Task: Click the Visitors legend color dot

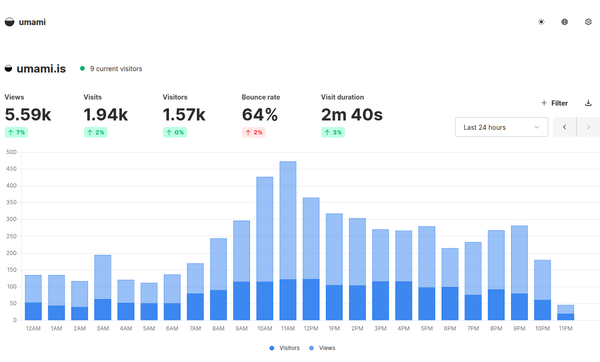Action: pos(272,348)
